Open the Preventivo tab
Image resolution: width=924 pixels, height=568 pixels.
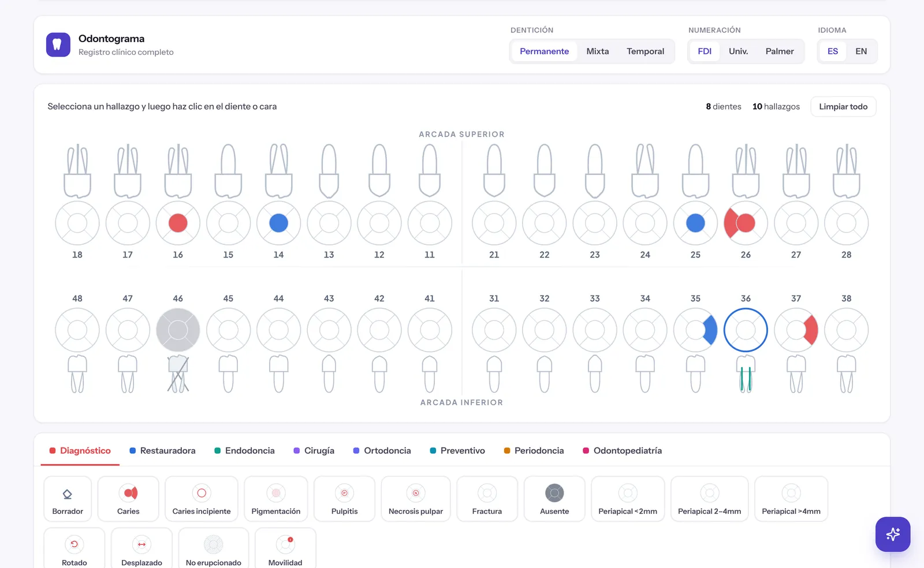click(457, 451)
